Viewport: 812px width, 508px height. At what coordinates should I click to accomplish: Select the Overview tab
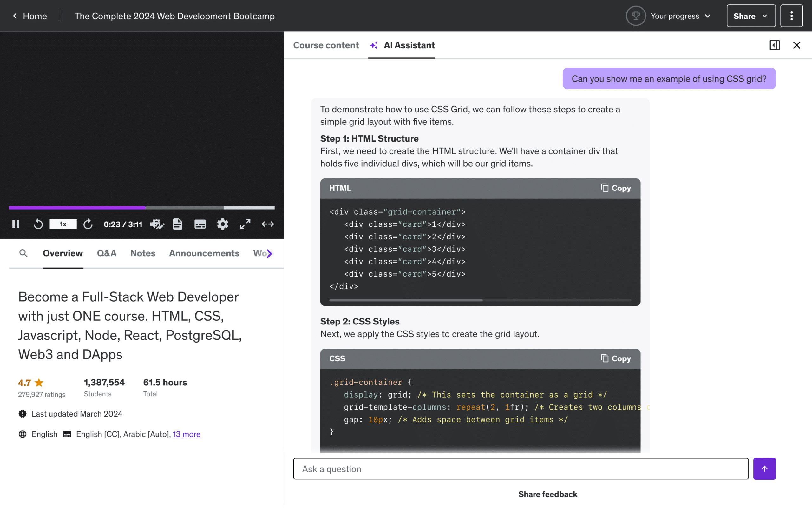[63, 253]
